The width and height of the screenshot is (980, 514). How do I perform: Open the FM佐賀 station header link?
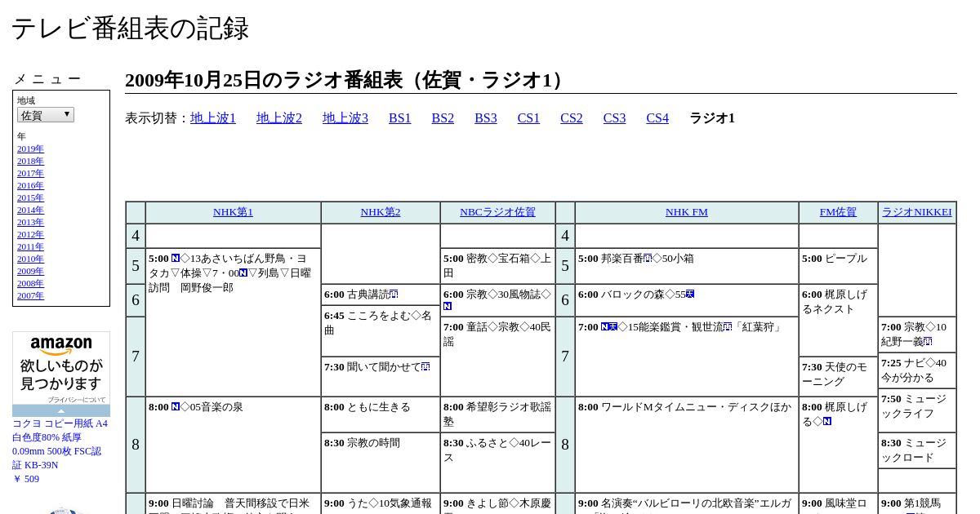838,212
